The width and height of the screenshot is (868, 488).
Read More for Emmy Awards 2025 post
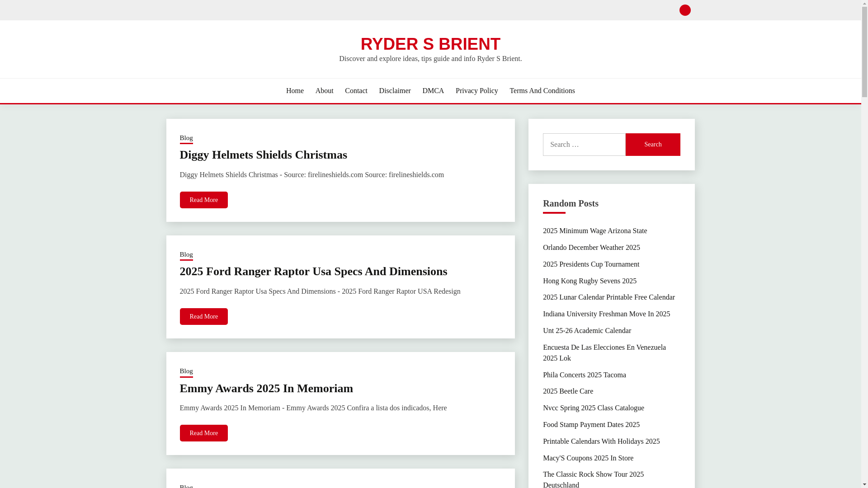(x=204, y=433)
